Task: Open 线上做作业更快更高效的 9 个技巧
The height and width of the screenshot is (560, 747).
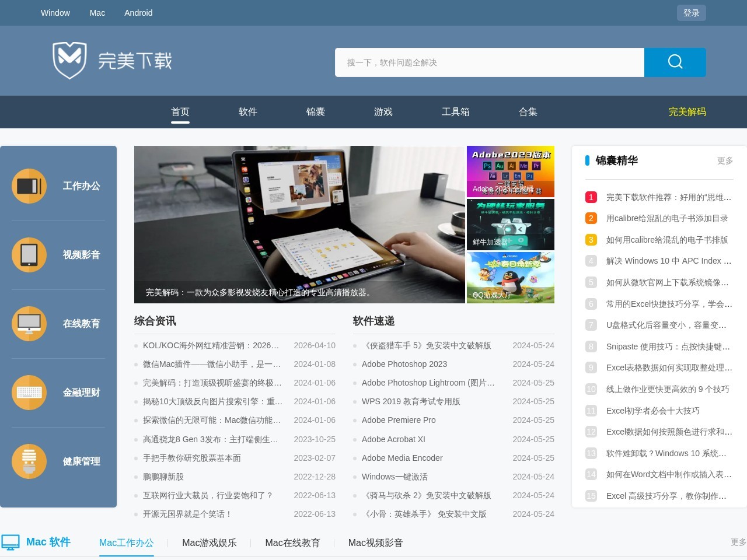Action: tap(668, 389)
